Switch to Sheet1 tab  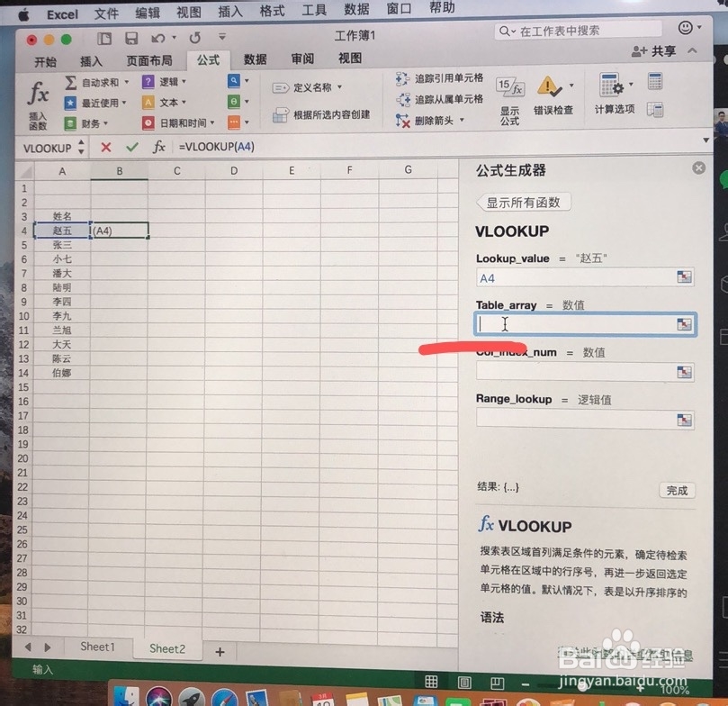click(x=97, y=647)
